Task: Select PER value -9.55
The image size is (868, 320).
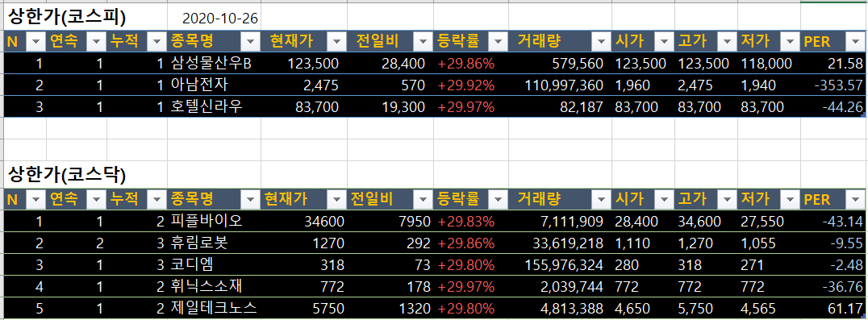Action: pos(833,243)
